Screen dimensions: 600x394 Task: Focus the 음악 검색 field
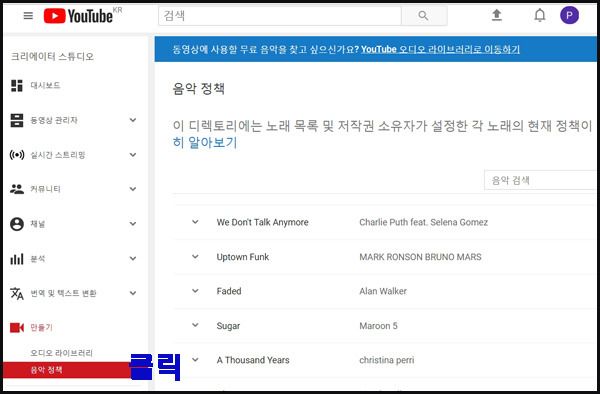tap(540, 180)
